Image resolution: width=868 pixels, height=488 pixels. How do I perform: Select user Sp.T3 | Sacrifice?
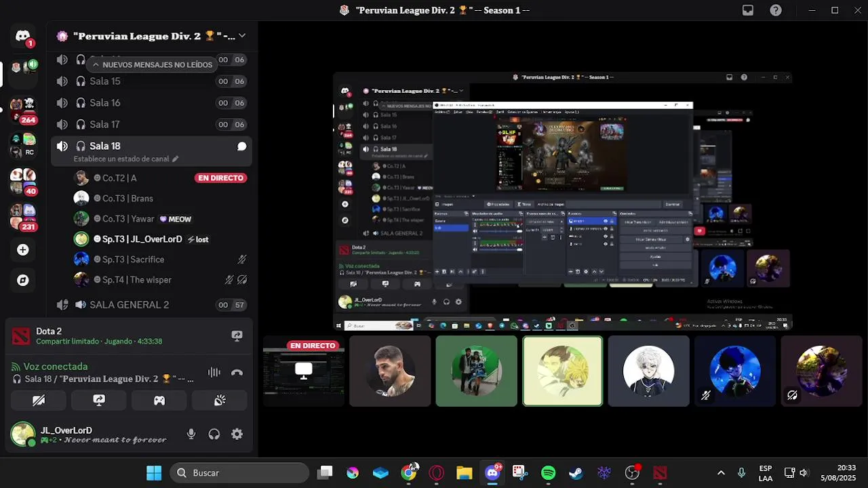click(x=160, y=260)
